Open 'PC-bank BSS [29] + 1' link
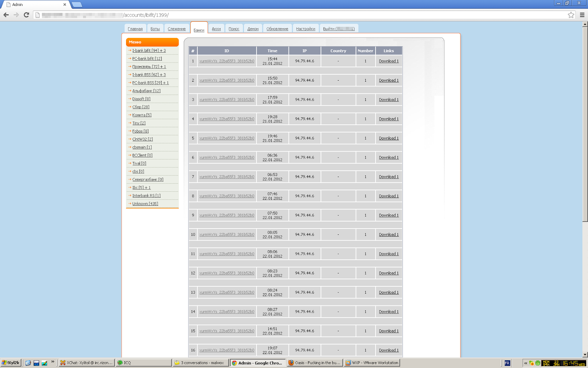 coord(151,83)
